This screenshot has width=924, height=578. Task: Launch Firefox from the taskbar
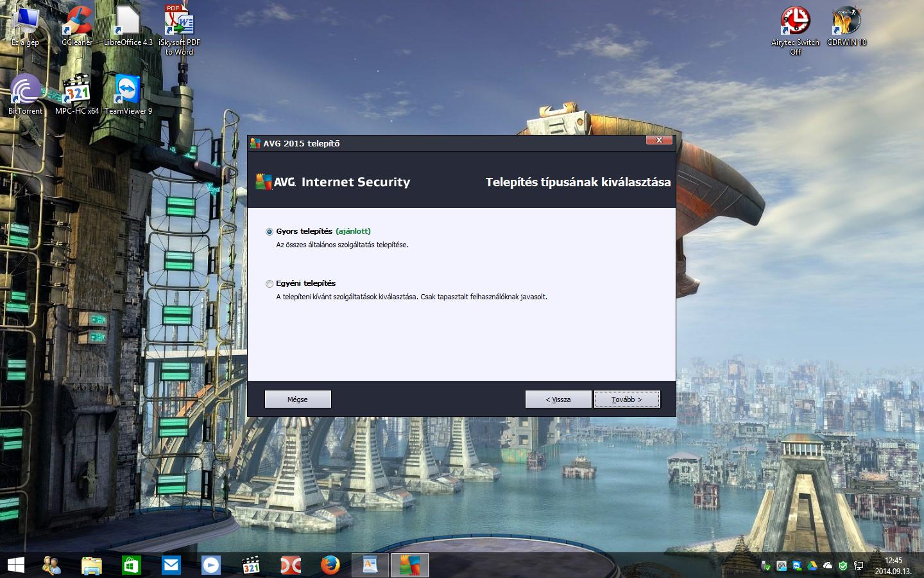(x=330, y=565)
